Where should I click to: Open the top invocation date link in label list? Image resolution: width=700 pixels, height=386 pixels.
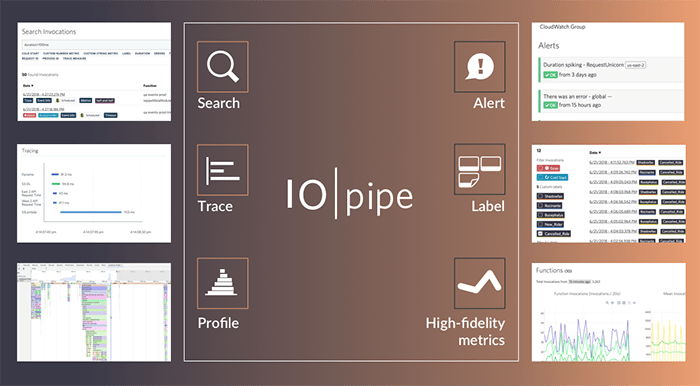pyautogui.click(x=611, y=162)
